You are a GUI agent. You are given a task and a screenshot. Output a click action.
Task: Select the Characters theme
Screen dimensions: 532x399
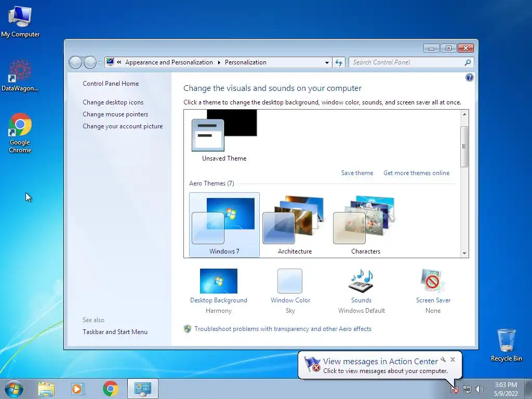tap(365, 225)
